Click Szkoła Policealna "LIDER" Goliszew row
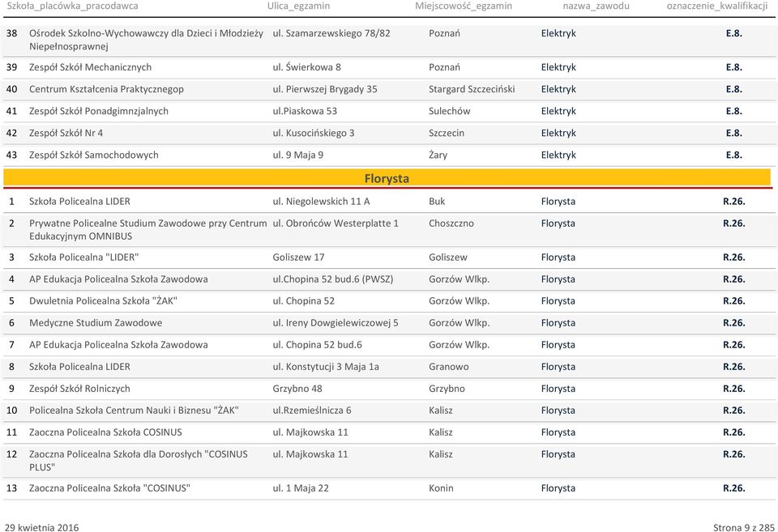This screenshot has width=778, height=532. (83, 257)
